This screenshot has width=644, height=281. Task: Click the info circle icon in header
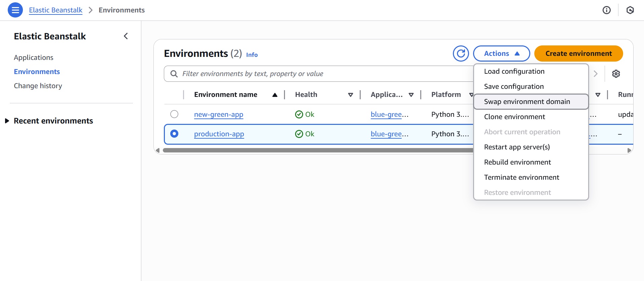tap(606, 10)
